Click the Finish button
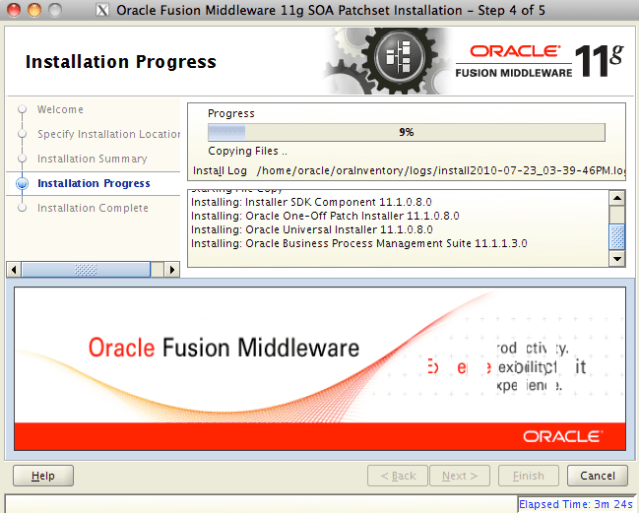Viewport: 639px width, 513px height. [528, 476]
